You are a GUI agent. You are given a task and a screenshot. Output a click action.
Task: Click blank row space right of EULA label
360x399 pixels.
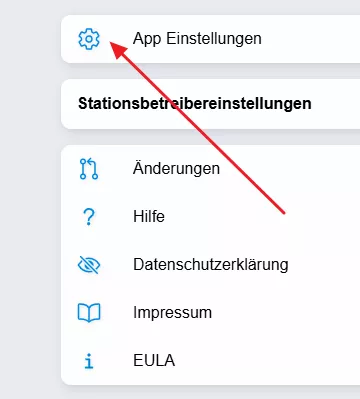pyautogui.click(x=267, y=361)
